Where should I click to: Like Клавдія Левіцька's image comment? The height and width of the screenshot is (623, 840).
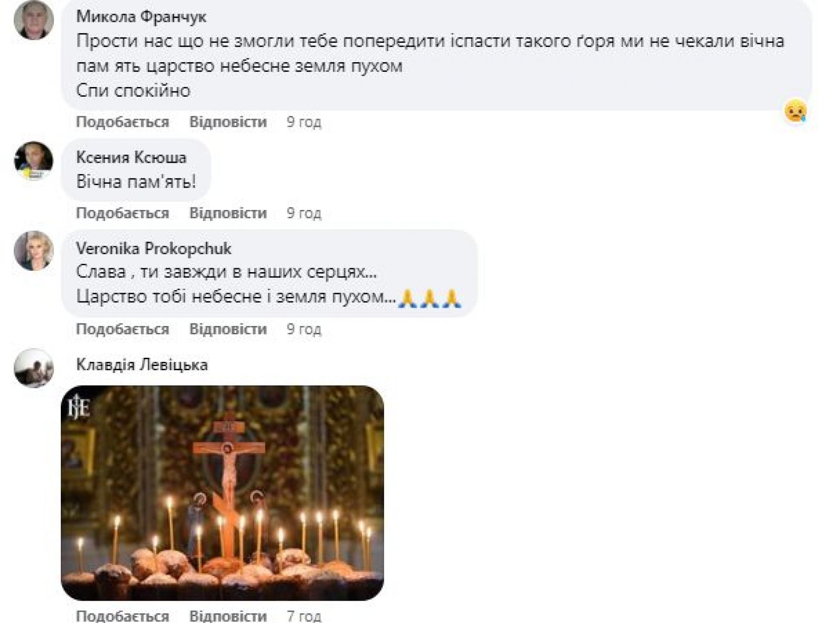click(x=122, y=616)
